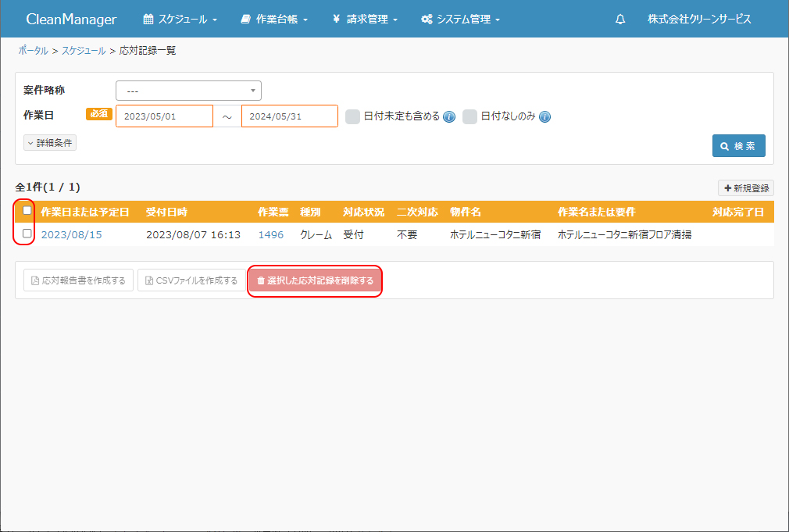This screenshot has height=532, width=789.
Task: Expand the 詳細条件 section
Action: click(50, 143)
